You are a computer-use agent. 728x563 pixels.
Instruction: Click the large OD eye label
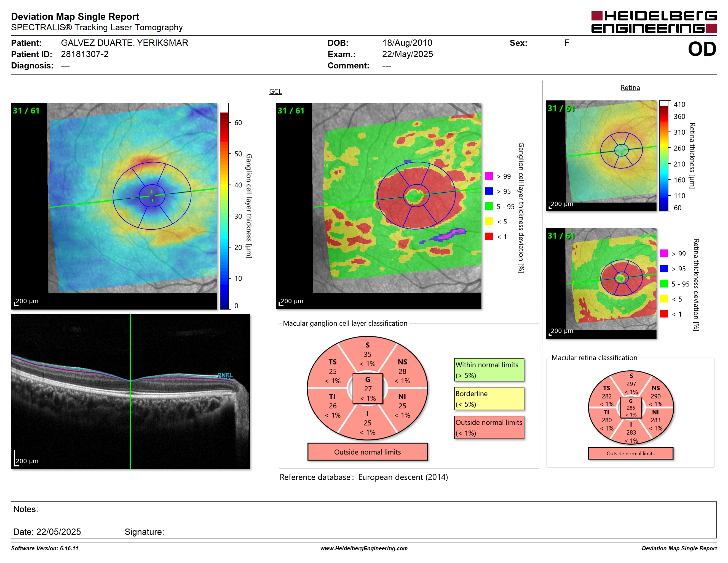click(702, 49)
